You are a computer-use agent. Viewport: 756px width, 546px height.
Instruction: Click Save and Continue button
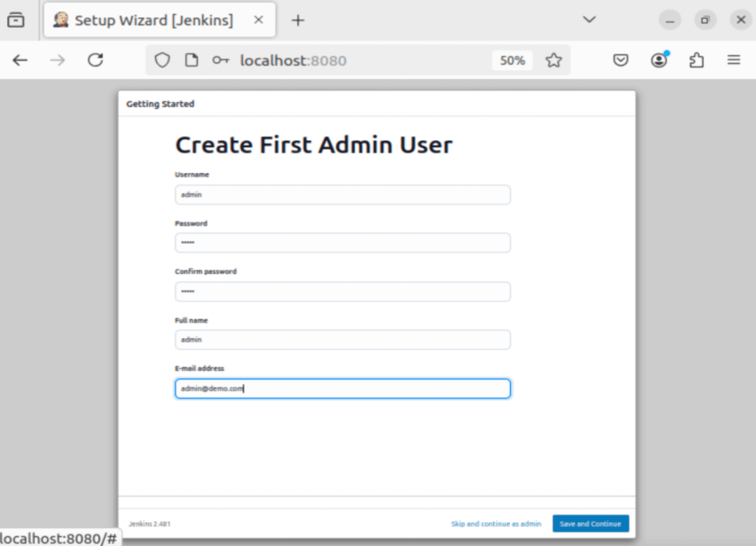(x=590, y=524)
